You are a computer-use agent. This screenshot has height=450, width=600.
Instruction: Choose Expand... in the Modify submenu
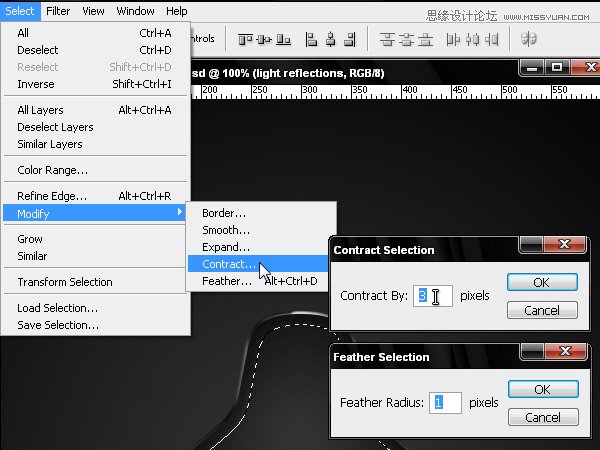261,247
